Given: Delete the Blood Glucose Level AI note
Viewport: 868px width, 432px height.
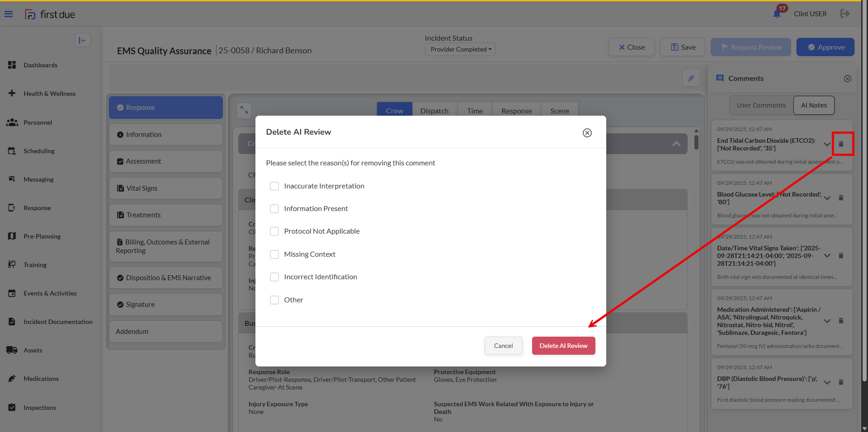Looking at the screenshot, I should click(x=841, y=198).
